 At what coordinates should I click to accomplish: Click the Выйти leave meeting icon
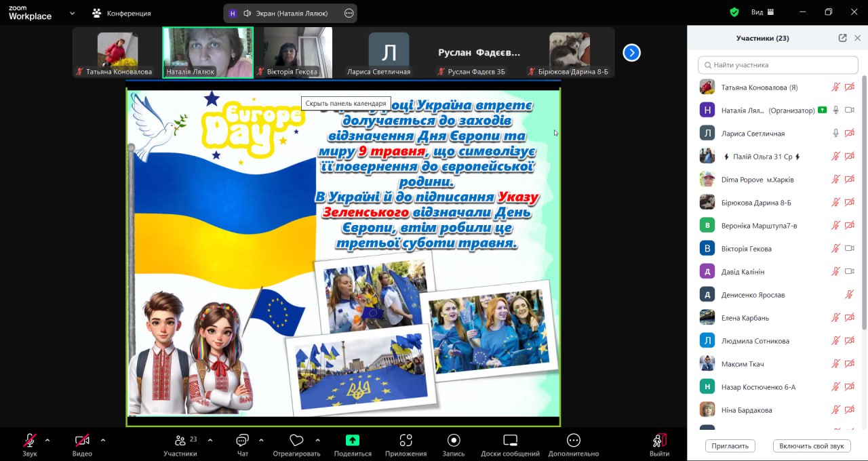click(659, 440)
